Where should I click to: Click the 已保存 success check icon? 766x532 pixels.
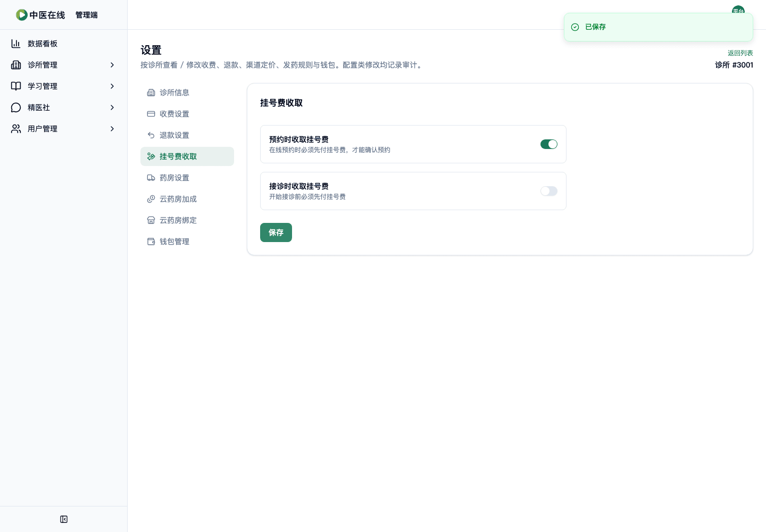click(x=575, y=27)
